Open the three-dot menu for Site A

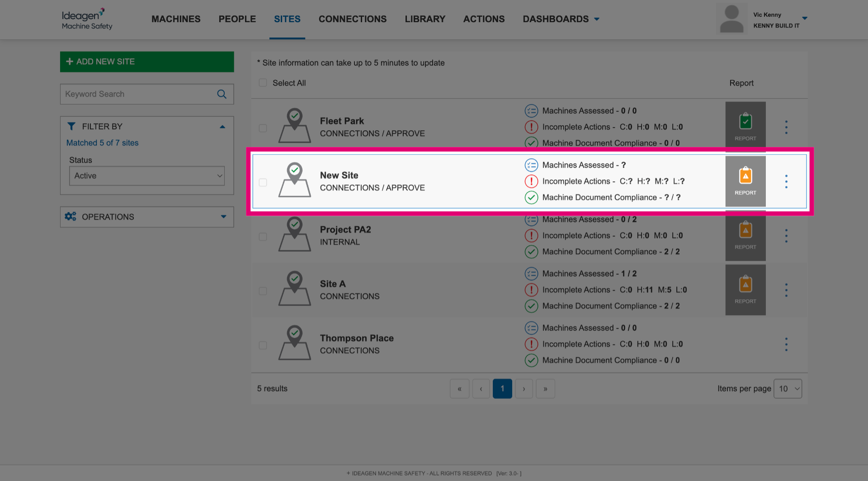(786, 290)
